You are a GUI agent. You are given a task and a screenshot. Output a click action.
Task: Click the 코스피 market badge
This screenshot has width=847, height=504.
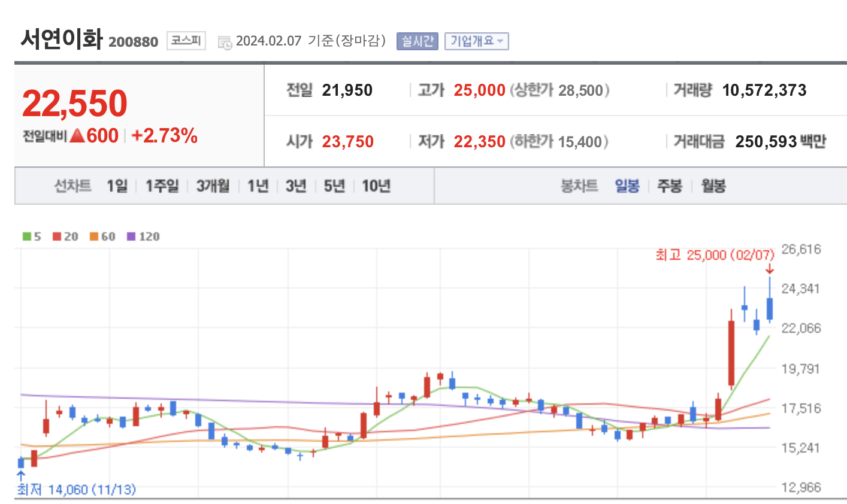pos(186,40)
